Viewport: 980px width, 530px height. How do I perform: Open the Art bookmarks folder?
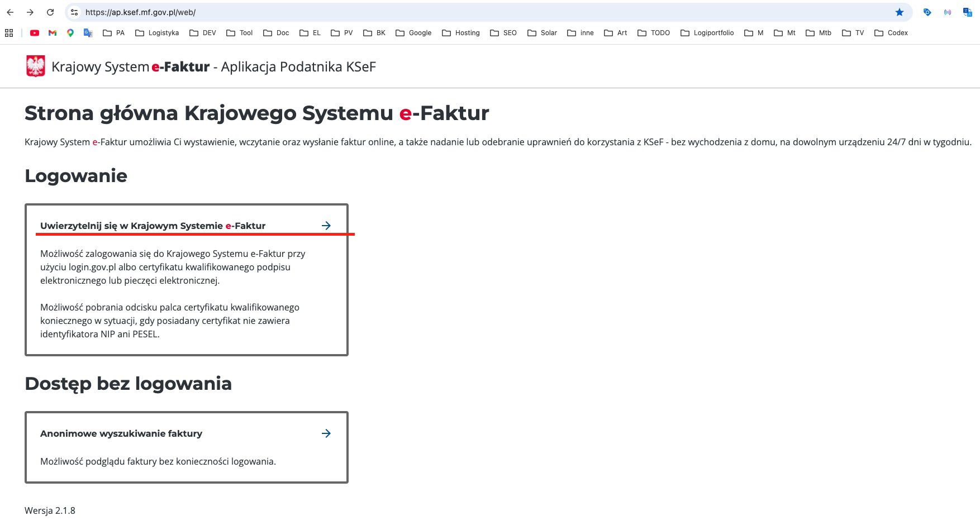616,33
